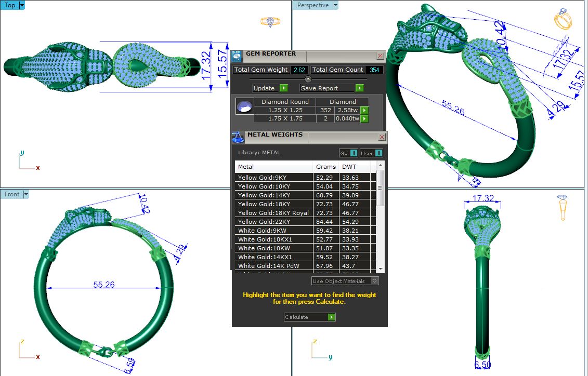Click the Gem Reporter panel icon
Viewport: 588px width, 376px height.
click(x=237, y=56)
